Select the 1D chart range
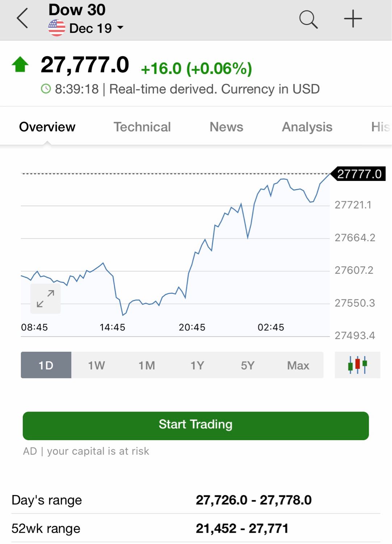This screenshot has width=392, height=544. pos(46,365)
